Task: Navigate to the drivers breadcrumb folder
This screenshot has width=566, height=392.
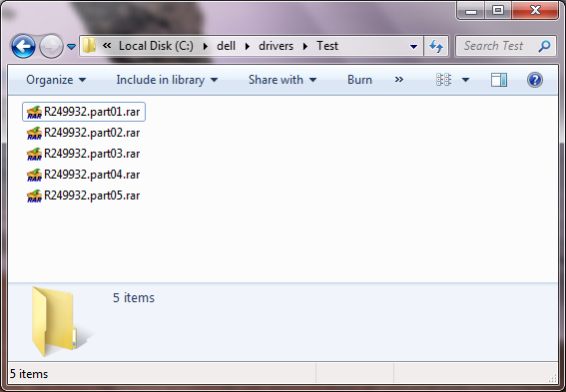Action: (276, 46)
